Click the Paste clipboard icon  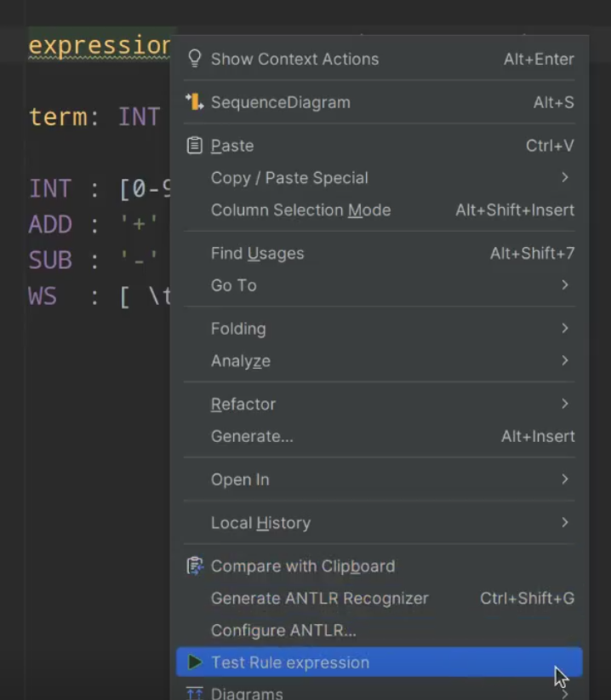195,146
